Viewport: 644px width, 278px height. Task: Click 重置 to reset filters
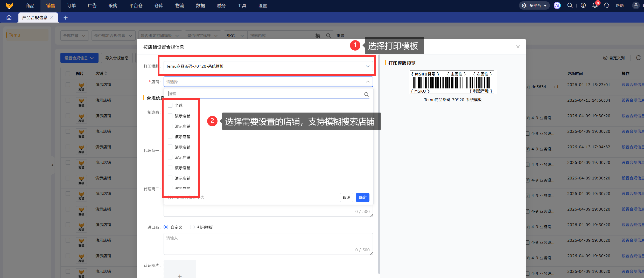tap(340, 36)
